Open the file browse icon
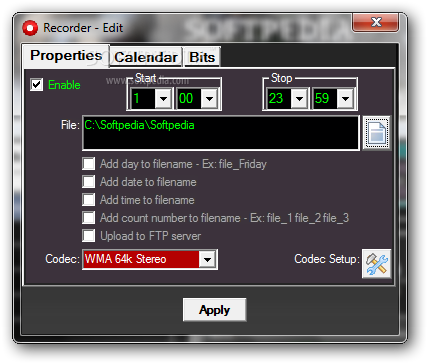This screenshot has width=428, height=364. tap(377, 133)
